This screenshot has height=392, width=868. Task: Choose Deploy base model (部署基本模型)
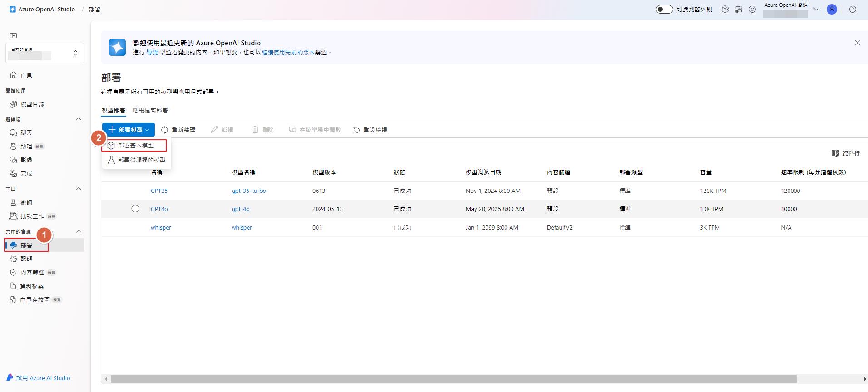click(x=136, y=146)
